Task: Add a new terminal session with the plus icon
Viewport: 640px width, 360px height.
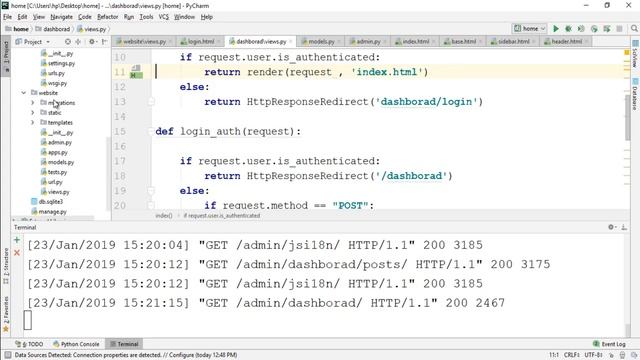Action: pyautogui.click(x=17, y=240)
